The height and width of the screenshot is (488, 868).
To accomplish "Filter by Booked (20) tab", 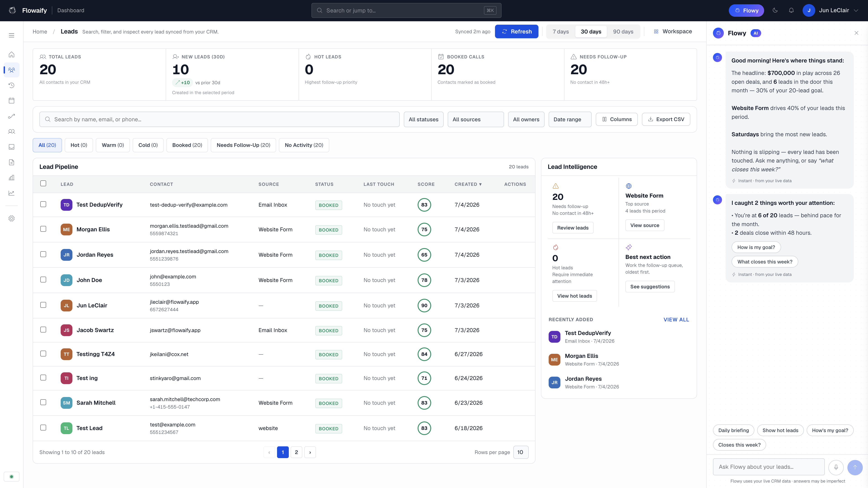I will point(187,145).
